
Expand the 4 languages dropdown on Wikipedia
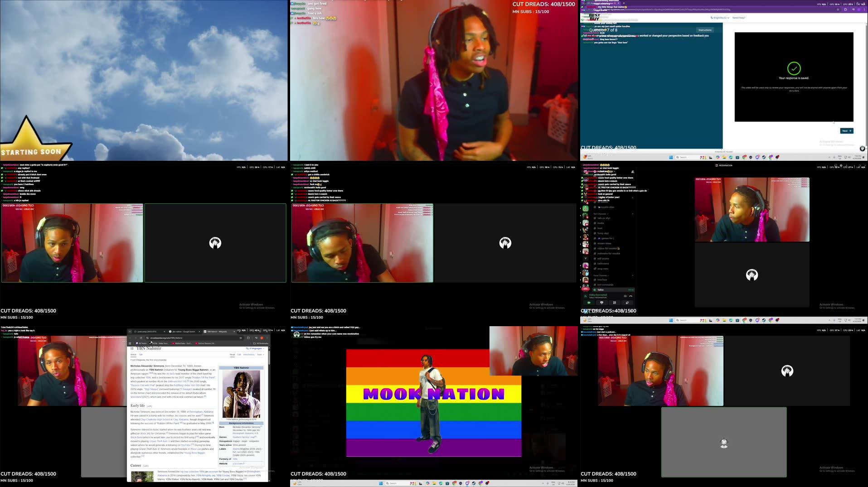tap(255, 348)
